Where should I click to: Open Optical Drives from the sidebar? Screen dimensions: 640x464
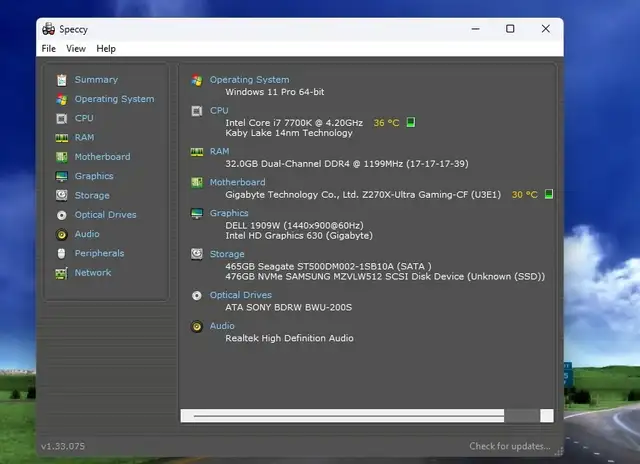[105, 215]
